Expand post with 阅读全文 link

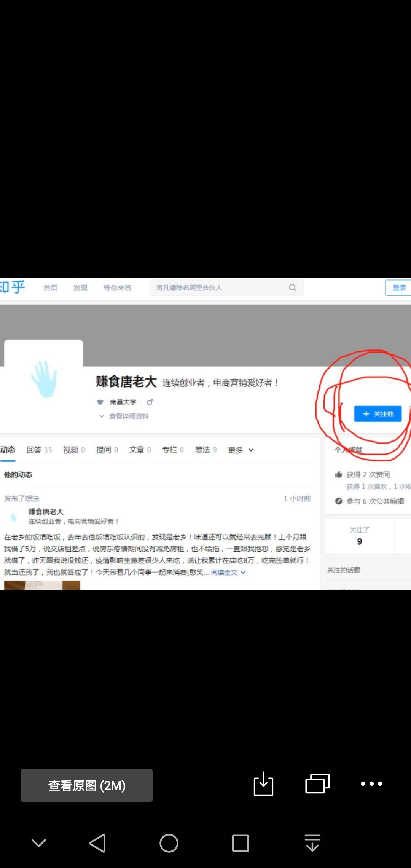point(228,572)
